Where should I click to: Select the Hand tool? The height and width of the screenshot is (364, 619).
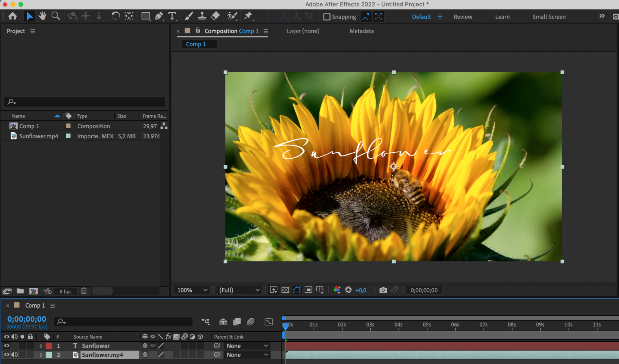coord(42,16)
